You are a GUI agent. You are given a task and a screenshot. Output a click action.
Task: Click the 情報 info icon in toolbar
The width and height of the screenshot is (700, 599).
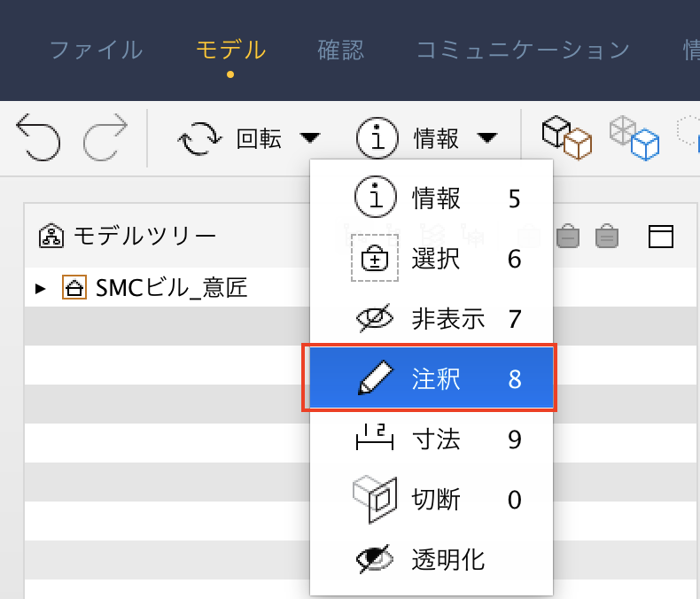[377, 138]
